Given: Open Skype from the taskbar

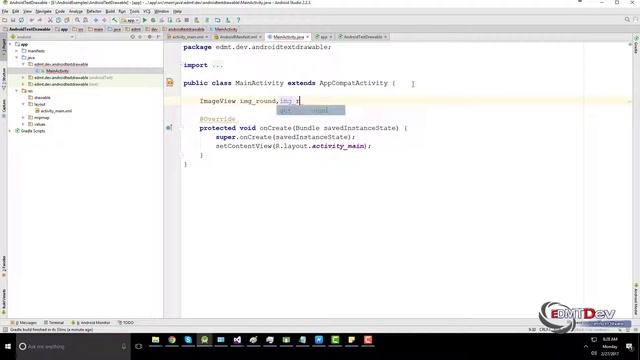Looking at the screenshot, I should pos(188,340).
